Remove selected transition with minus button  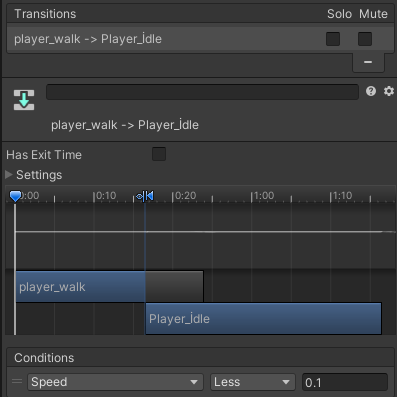coord(368,62)
